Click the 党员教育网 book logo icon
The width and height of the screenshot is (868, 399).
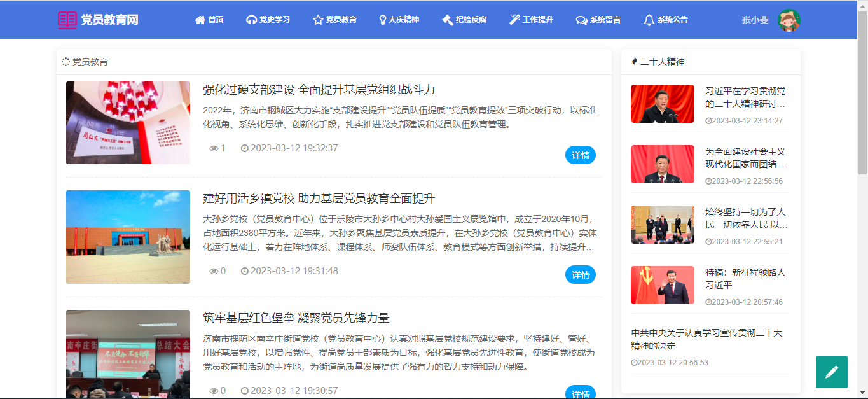point(67,20)
